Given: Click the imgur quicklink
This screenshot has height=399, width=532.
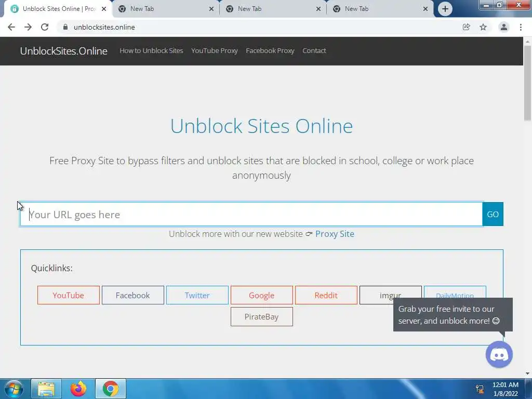Looking at the screenshot, I should 391,295.
